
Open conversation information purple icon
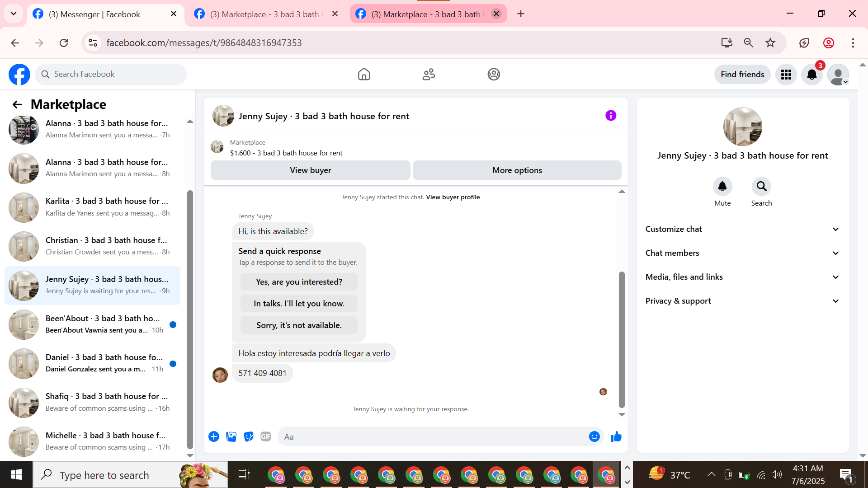click(611, 116)
